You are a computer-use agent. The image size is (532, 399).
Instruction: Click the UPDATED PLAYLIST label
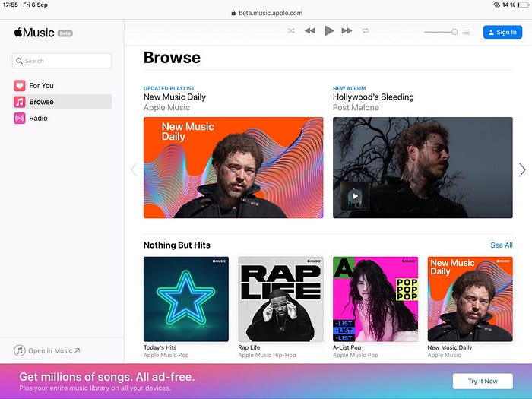169,88
